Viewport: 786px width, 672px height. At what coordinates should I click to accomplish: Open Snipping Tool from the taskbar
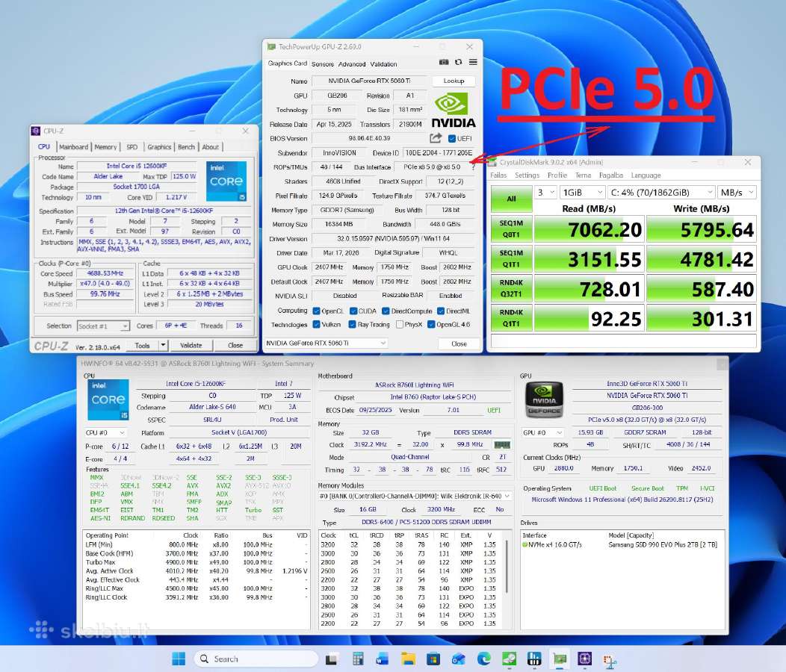(x=610, y=662)
